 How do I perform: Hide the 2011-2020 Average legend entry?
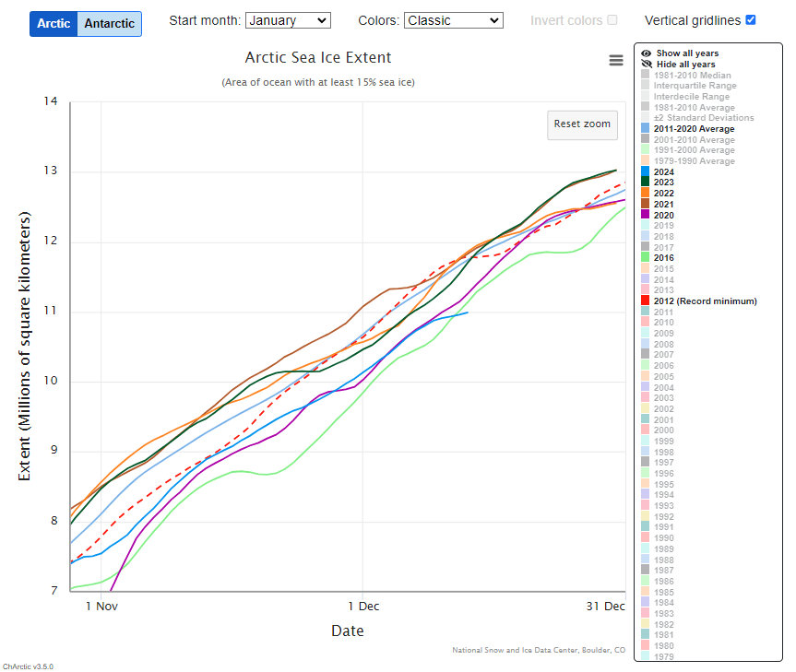694,129
